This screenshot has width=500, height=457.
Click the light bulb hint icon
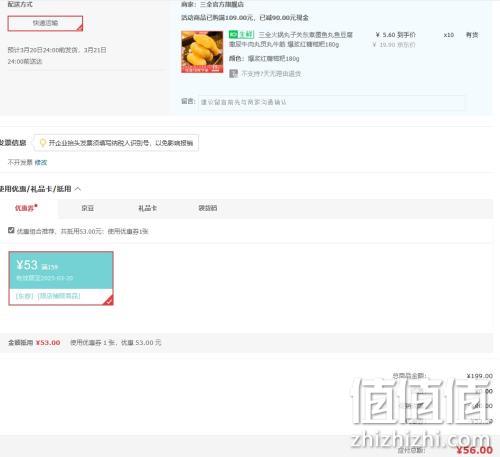click(x=43, y=143)
